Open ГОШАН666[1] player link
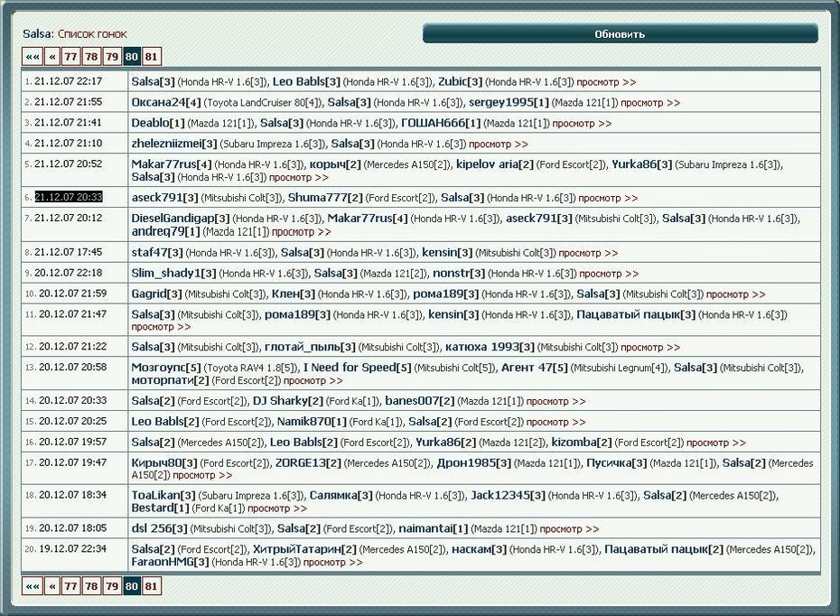This screenshot has width=840, height=616. pos(441,123)
